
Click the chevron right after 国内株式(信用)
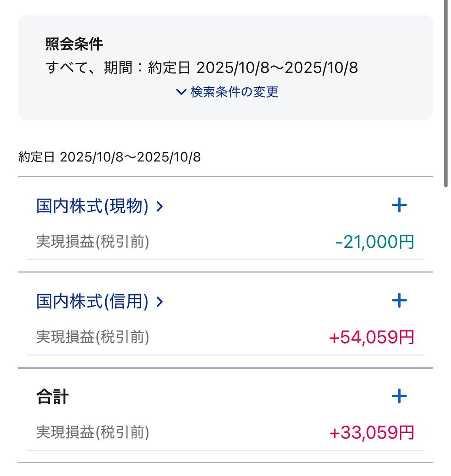[x=159, y=302]
